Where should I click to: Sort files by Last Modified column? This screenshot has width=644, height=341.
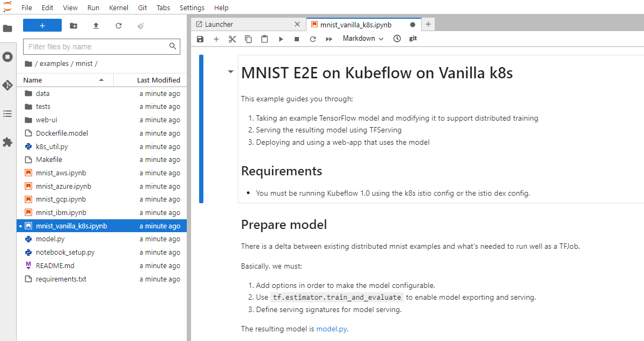[150, 80]
